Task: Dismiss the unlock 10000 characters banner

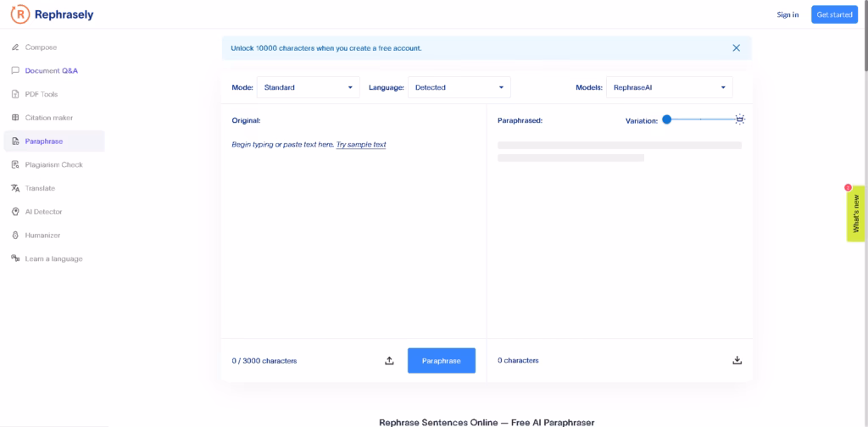Action: [x=737, y=48]
